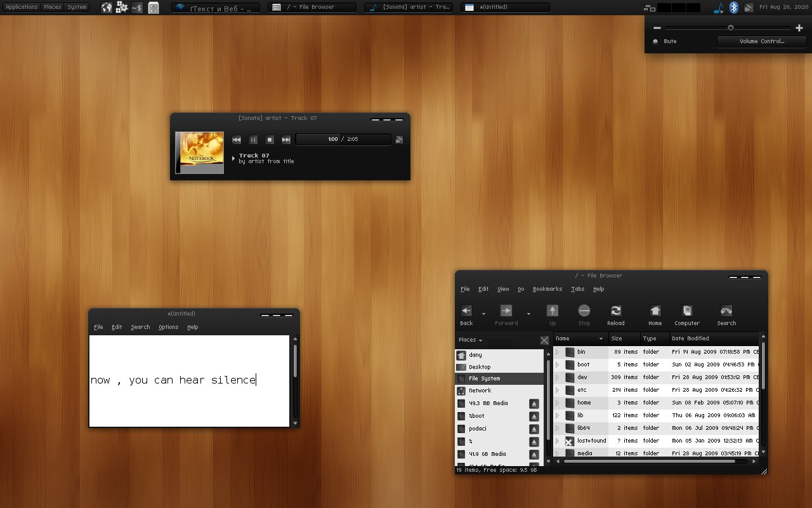Screen dimensions: 812x508
Task: Open the Applications panel menu
Action: click(x=22, y=7)
